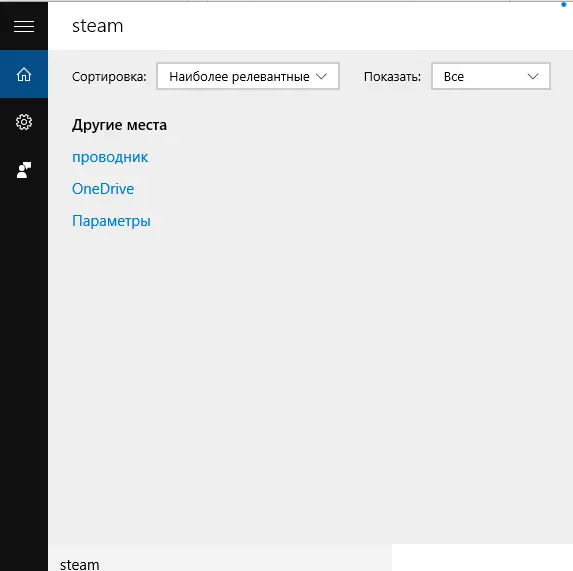
Task: Click the white panel at bottom right
Action: point(482,557)
